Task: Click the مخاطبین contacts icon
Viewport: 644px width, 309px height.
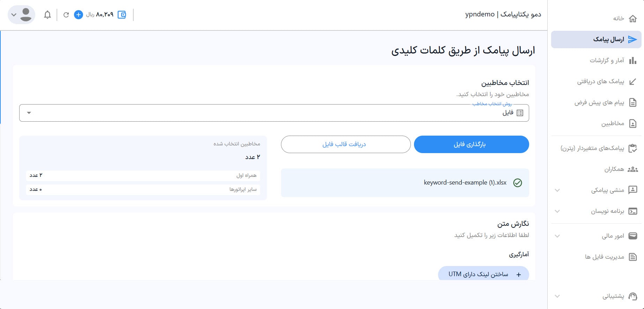Action: (632, 123)
